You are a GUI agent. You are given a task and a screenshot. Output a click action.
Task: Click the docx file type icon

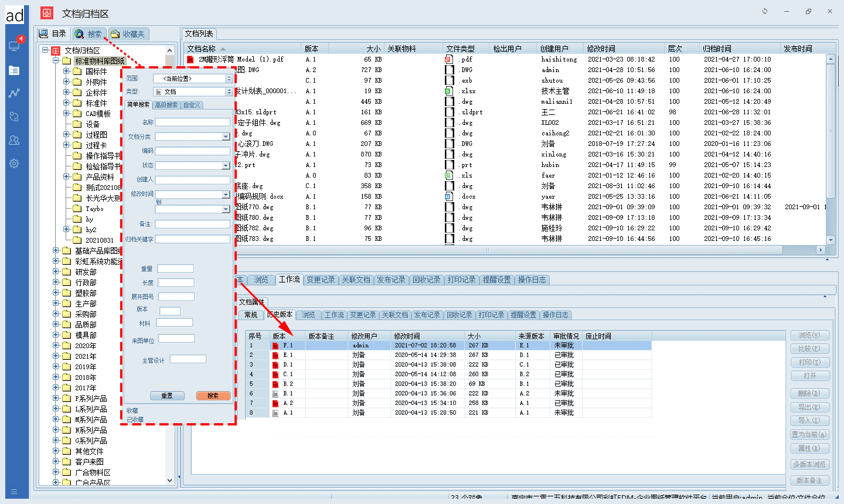pyautogui.click(x=448, y=196)
